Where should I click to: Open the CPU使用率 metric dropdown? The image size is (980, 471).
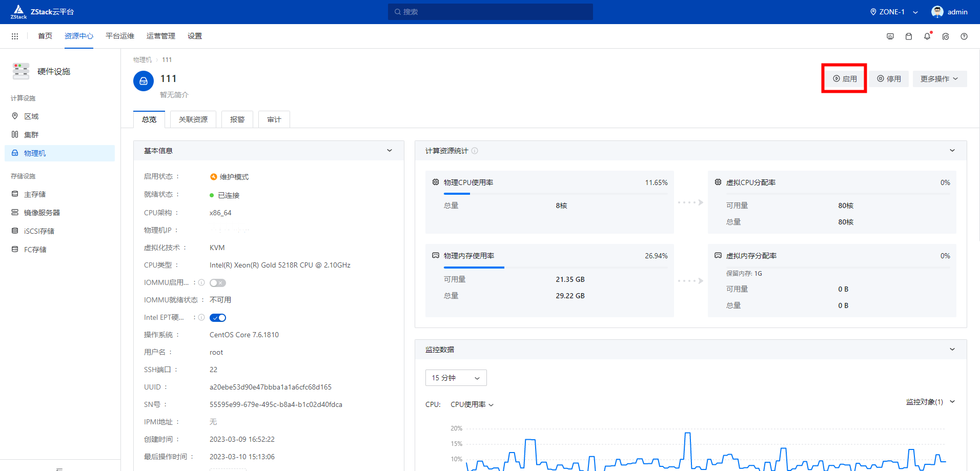[x=472, y=404]
